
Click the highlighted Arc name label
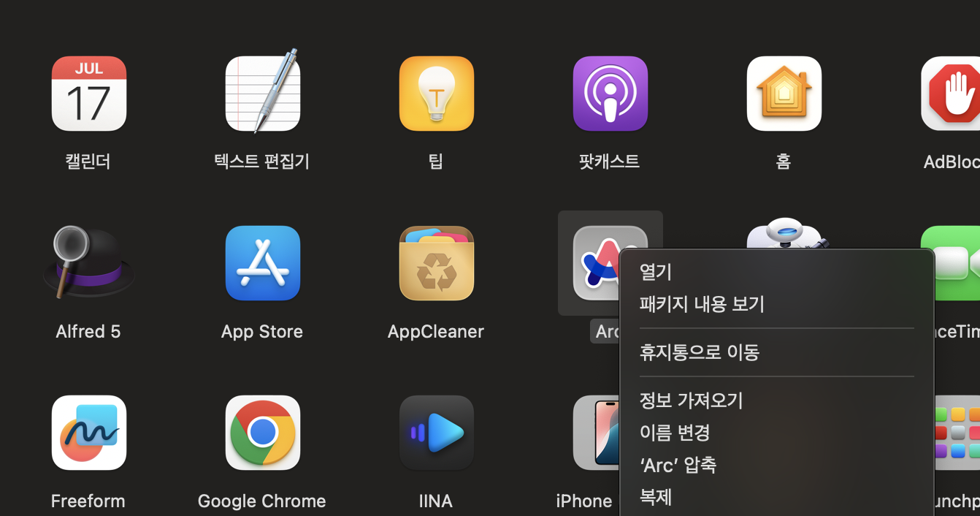[605, 332]
